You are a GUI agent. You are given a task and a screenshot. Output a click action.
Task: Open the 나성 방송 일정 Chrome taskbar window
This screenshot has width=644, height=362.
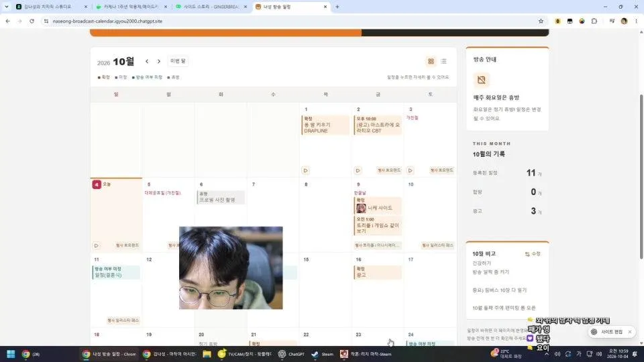(109, 354)
